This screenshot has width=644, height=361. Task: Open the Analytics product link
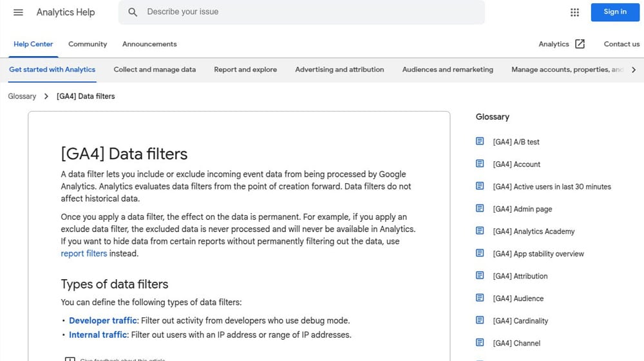(x=554, y=44)
